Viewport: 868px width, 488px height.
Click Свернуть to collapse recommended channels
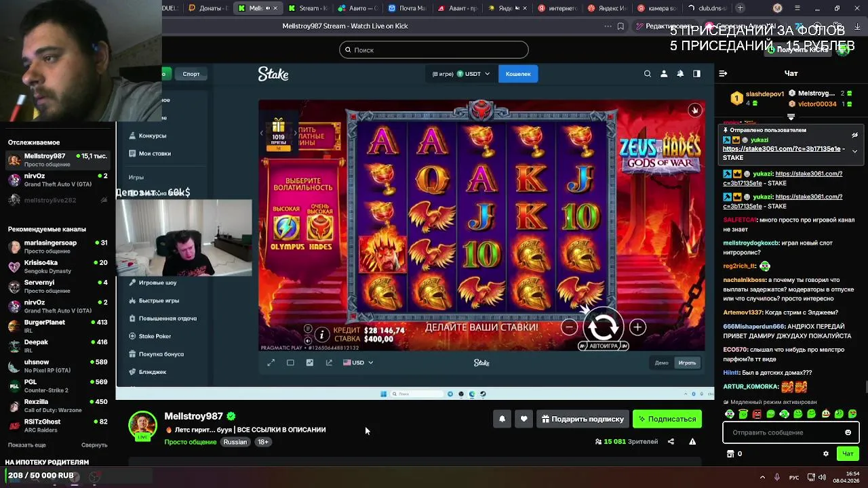[x=94, y=445]
